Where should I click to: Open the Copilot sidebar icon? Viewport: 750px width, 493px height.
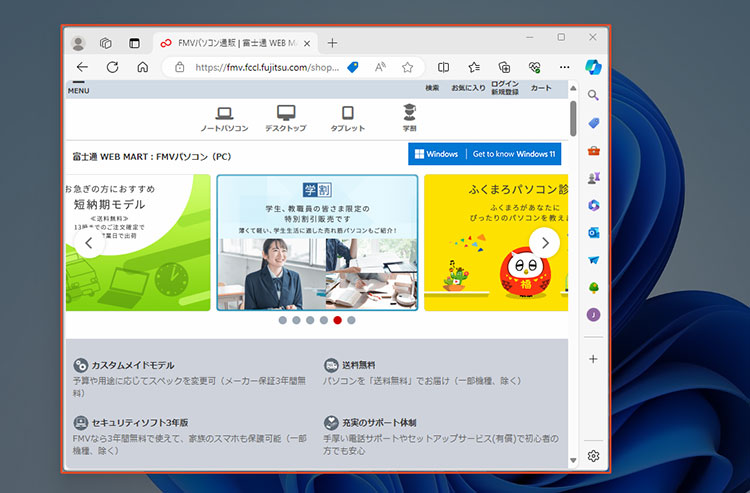[x=593, y=66]
